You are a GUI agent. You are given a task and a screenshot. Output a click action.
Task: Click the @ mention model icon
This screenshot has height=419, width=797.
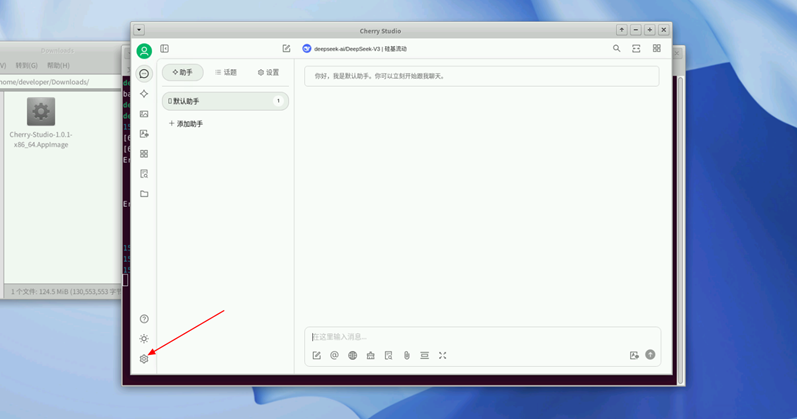coord(334,355)
